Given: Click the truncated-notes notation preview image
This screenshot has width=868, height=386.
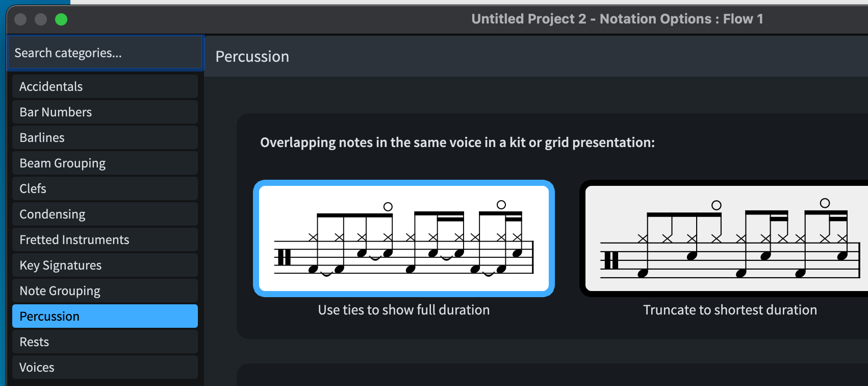Looking at the screenshot, I should click(730, 239).
